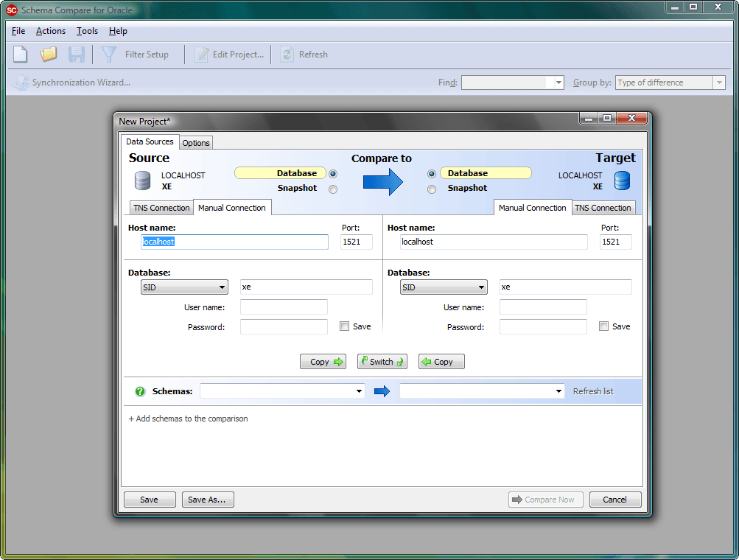Click the Synchronization Wizard icon

pos(21,83)
